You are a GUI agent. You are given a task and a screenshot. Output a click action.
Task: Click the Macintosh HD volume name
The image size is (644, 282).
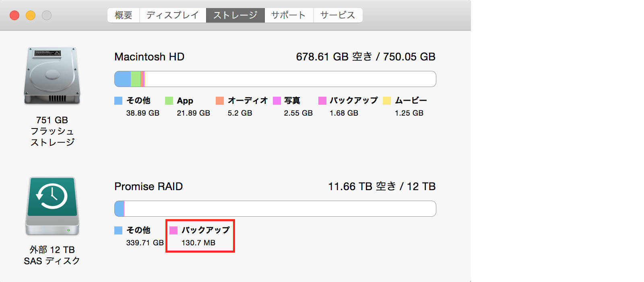pyautogui.click(x=149, y=57)
